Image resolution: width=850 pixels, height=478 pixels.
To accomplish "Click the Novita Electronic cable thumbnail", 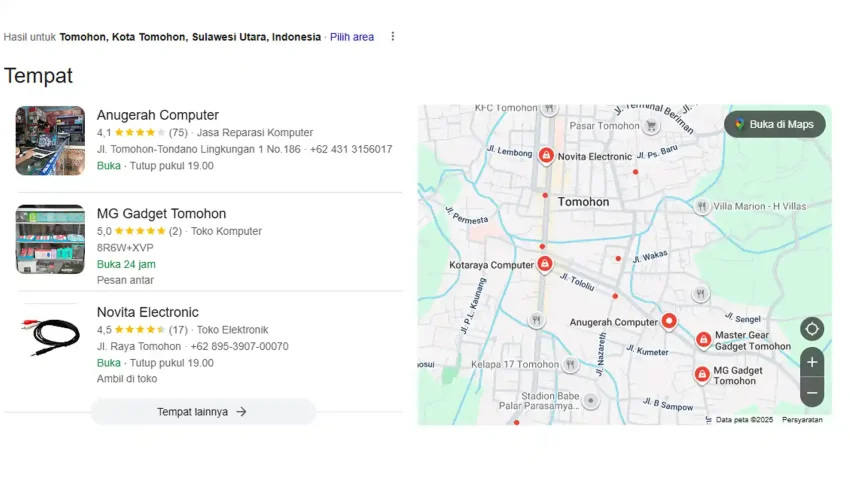I will (50, 337).
